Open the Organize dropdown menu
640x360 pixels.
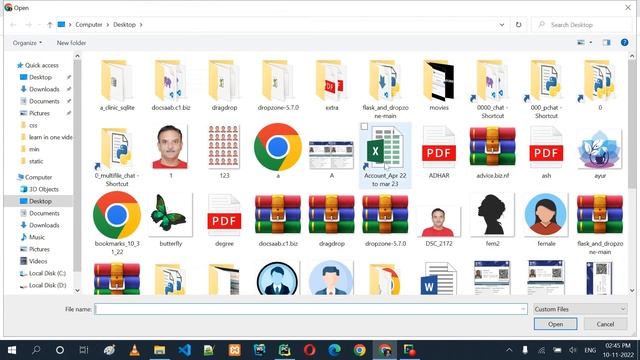[27, 42]
